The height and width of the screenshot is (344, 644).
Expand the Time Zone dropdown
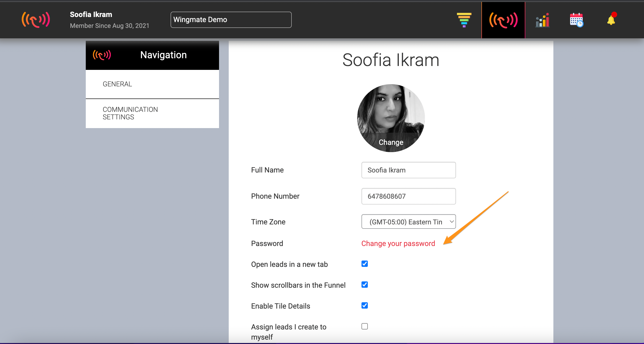pos(408,221)
